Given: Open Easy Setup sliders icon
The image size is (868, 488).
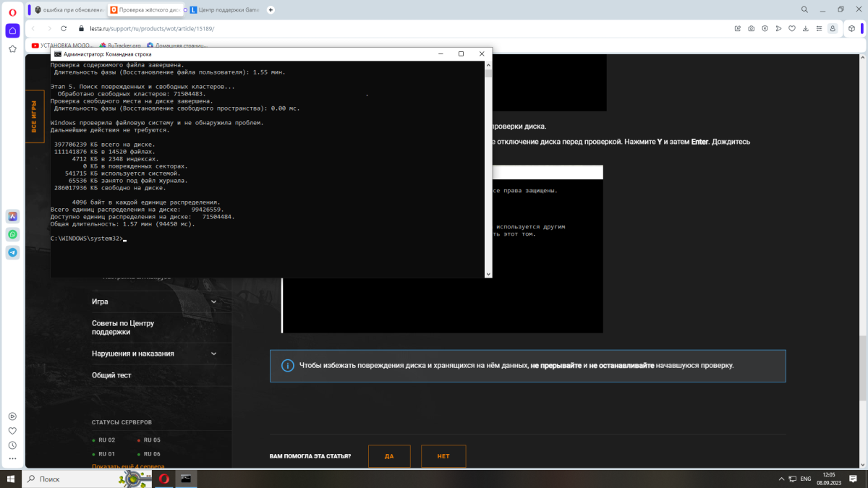Looking at the screenshot, I should pos(820,28).
